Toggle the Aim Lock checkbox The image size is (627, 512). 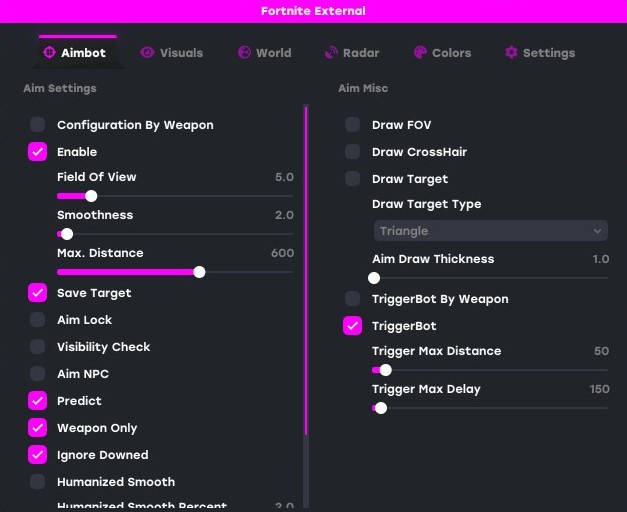point(37,320)
